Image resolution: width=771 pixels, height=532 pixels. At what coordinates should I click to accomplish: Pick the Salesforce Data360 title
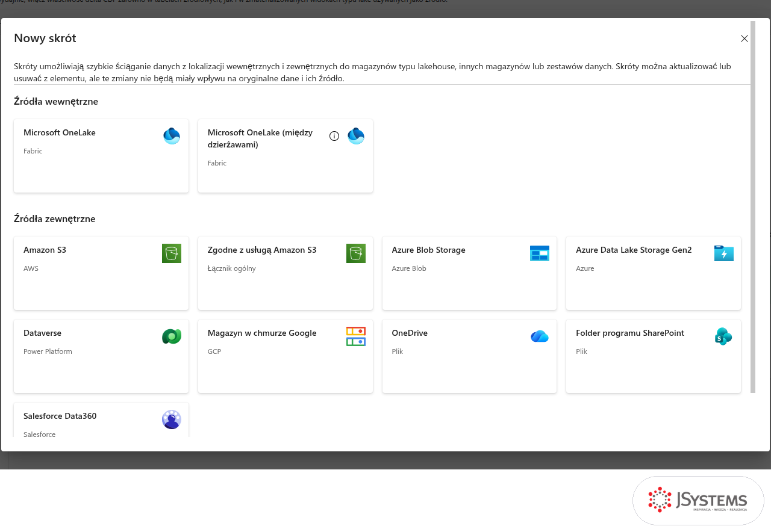click(x=60, y=416)
